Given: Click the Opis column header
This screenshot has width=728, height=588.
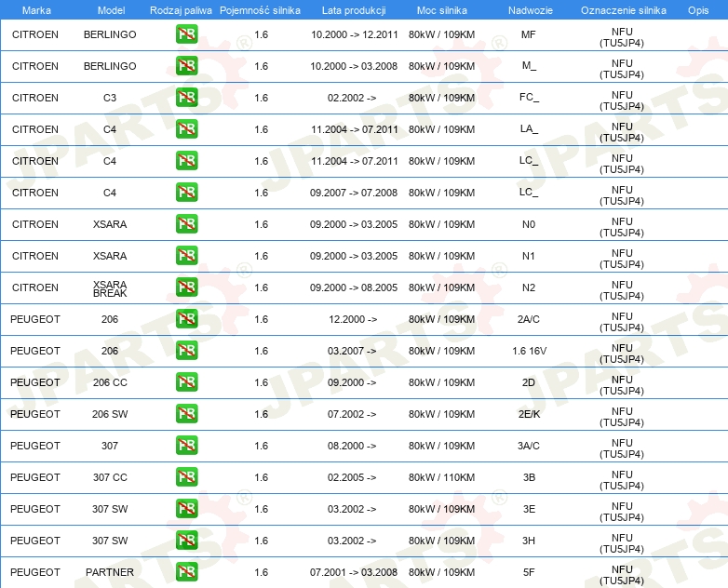Looking at the screenshot, I should pos(698,10).
